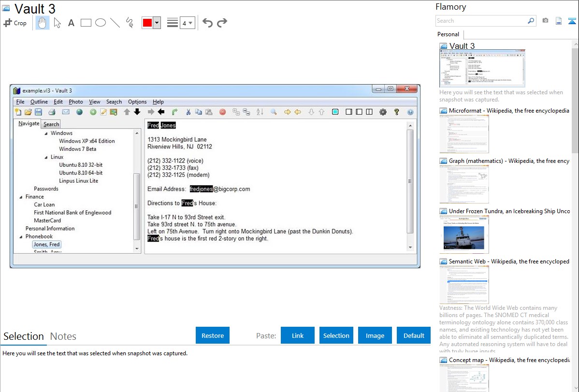Open the Options menu in Vault 3

137,102
